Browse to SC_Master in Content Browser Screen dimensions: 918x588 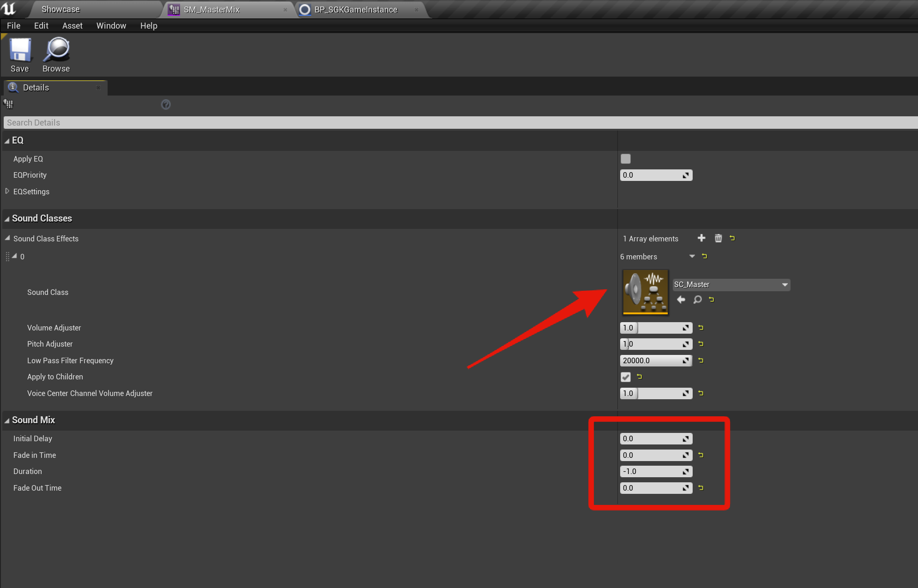[x=698, y=300]
